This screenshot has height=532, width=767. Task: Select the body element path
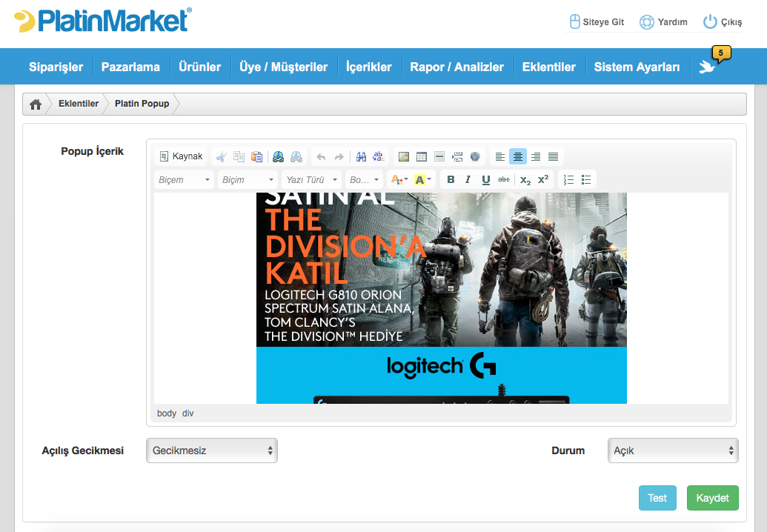[x=166, y=413]
